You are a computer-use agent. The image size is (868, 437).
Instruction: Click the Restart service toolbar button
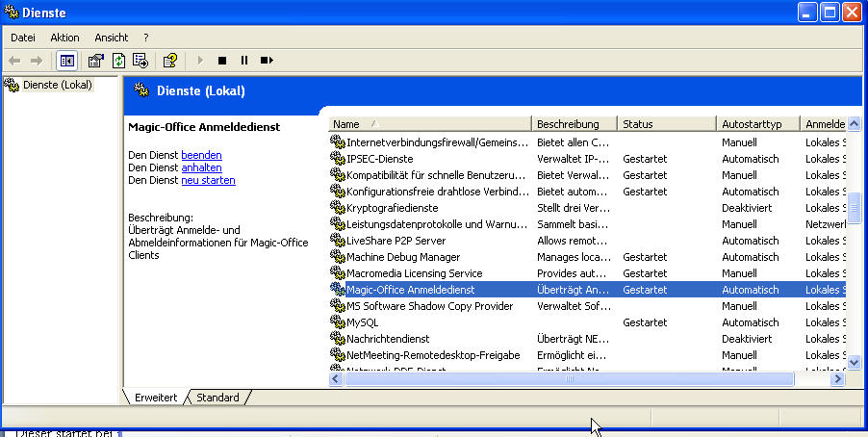(x=267, y=61)
